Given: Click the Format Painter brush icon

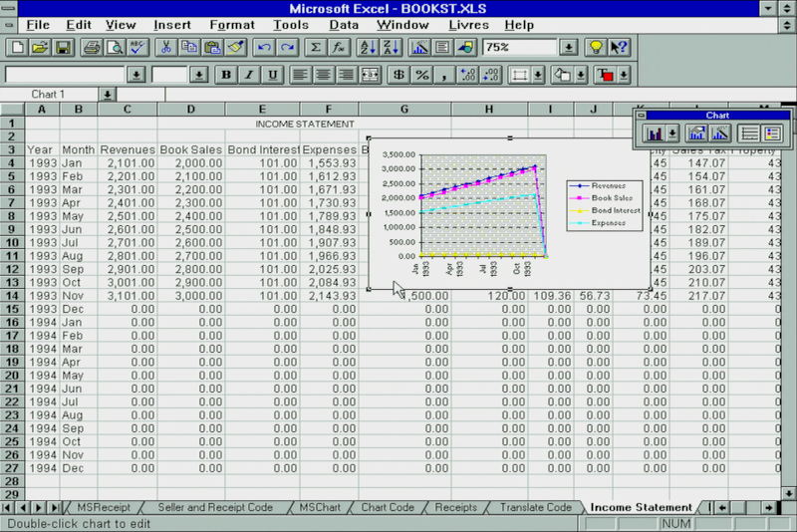Looking at the screenshot, I should [235, 47].
